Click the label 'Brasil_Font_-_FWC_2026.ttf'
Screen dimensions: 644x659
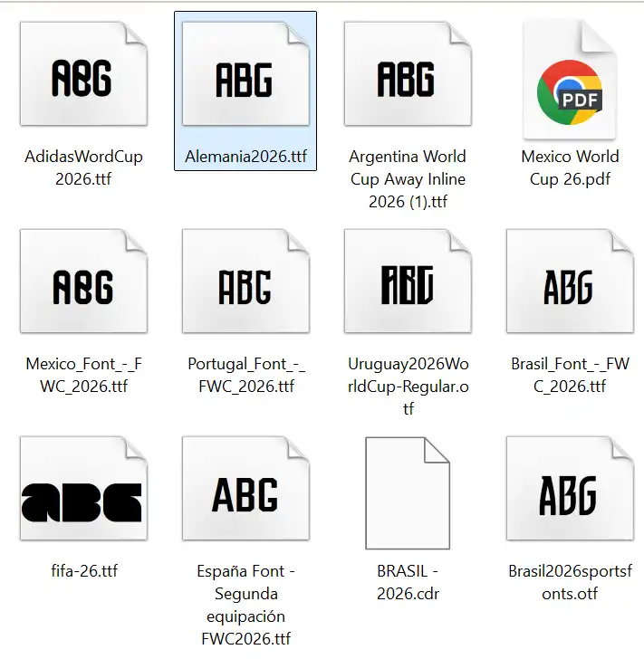click(x=570, y=375)
